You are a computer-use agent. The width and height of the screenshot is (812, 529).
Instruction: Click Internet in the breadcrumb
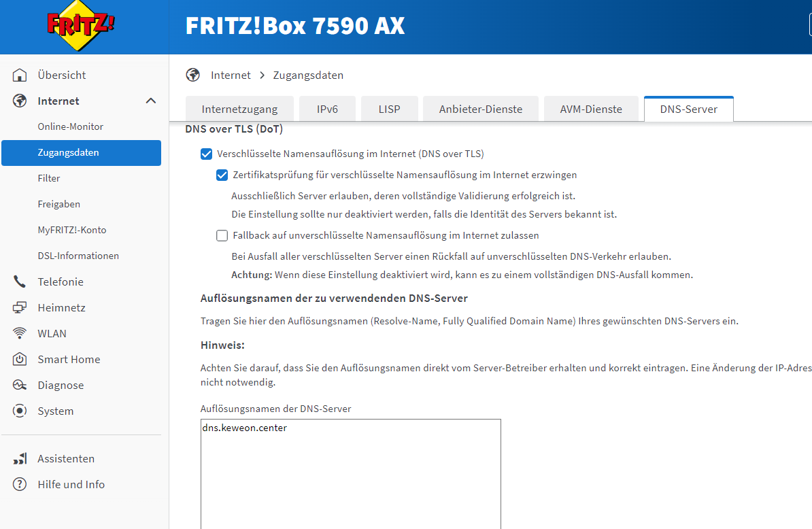coord(231,75)
